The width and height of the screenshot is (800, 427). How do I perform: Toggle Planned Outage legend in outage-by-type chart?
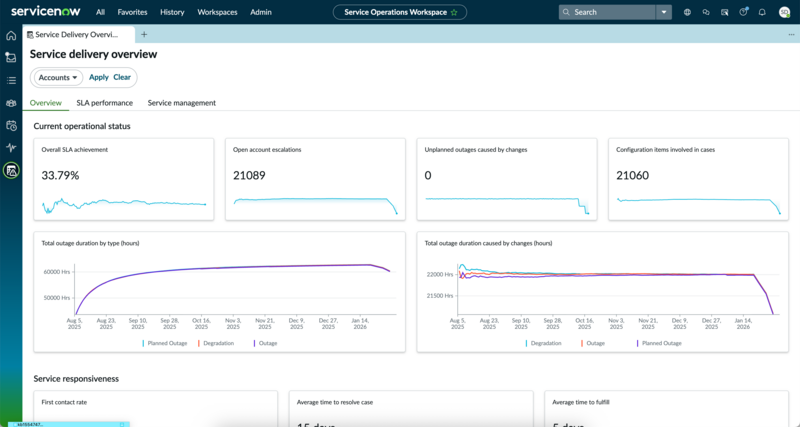click(x=165, y=343)
